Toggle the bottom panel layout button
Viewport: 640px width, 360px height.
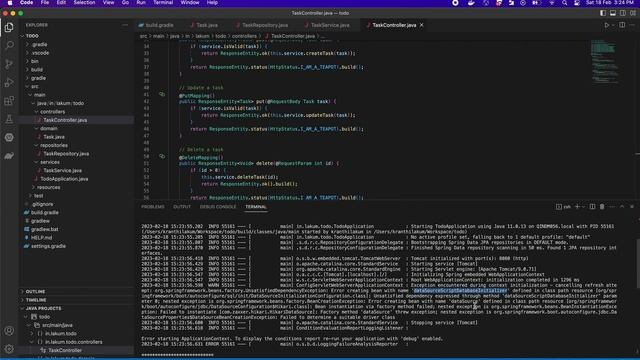613,13
